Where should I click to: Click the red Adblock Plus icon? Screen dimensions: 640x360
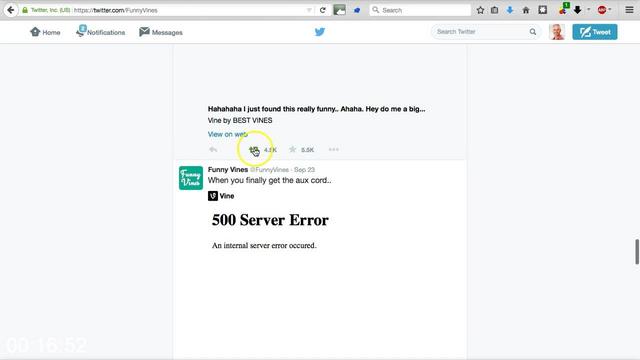pos(602,10)
